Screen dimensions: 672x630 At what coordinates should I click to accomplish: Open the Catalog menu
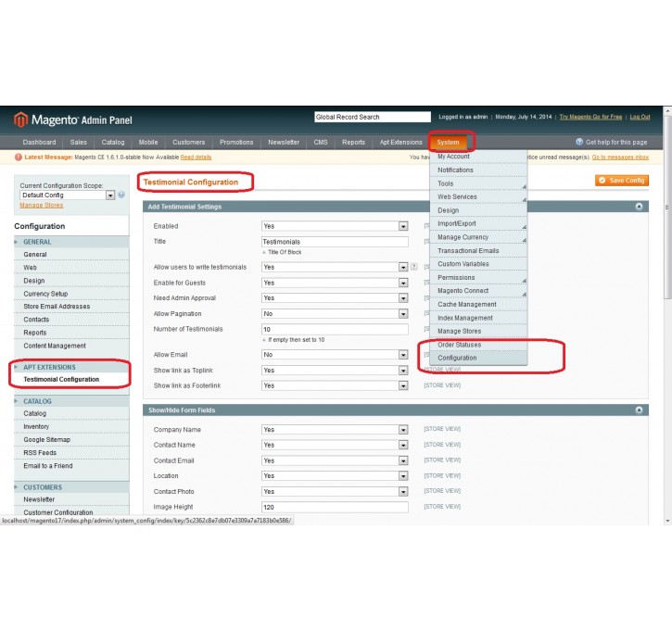tap(113, 142)
